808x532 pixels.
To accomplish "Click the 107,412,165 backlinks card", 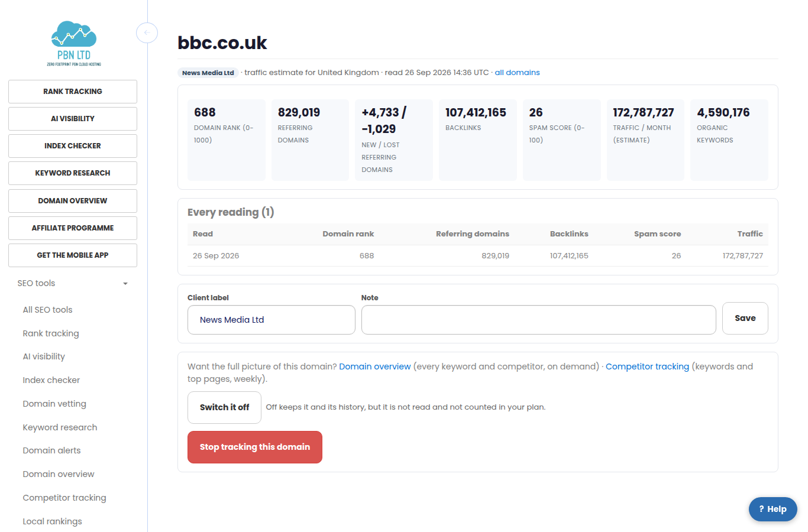I will tap(478, 140).
